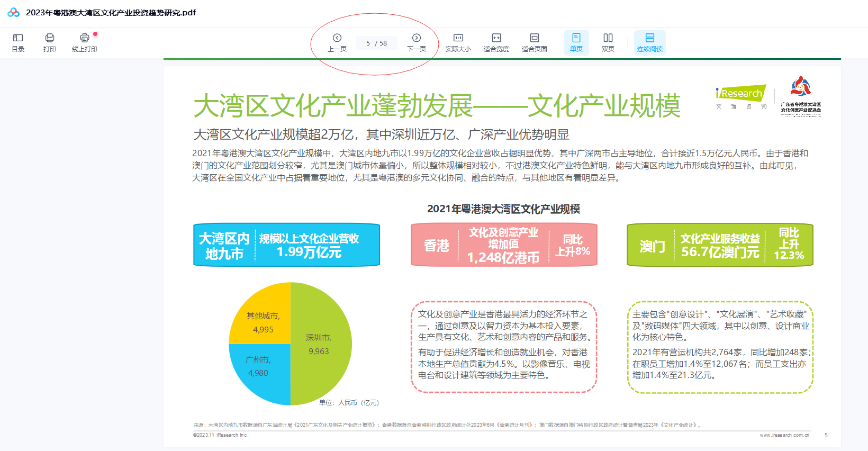Click the body paragraph starting 2021年粤港澳大湾区
This screenshot has width=868, height=451.
[x=500, y=165]
